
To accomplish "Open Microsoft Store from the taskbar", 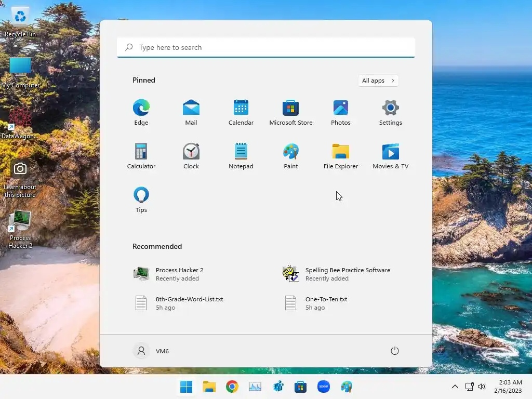I will click(x=301, y=387).
